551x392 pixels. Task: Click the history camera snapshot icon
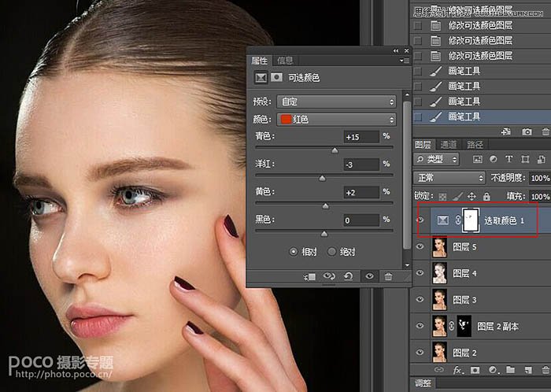point(527,131)
